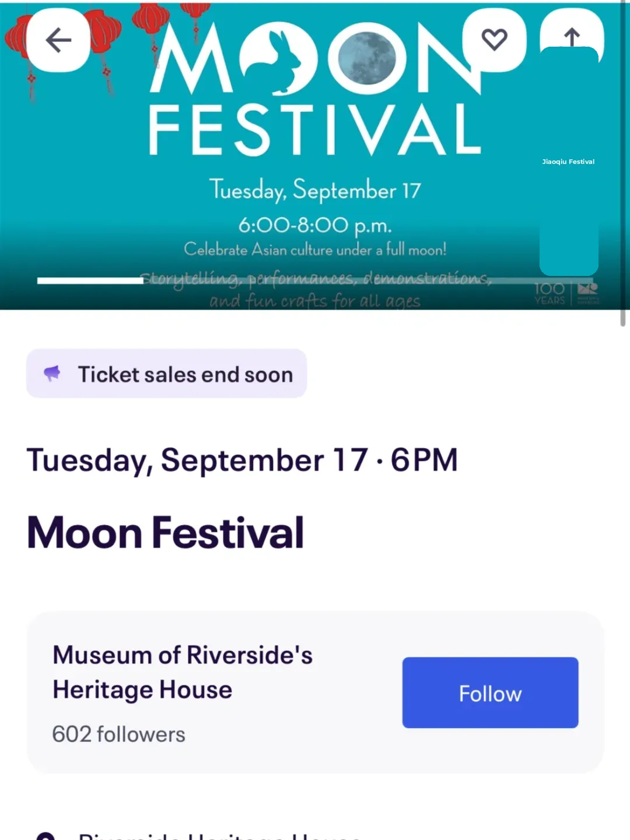630x840 pixels.
Task: Select the Tuesday September 17 6PM date text
Action: point(242,460)
